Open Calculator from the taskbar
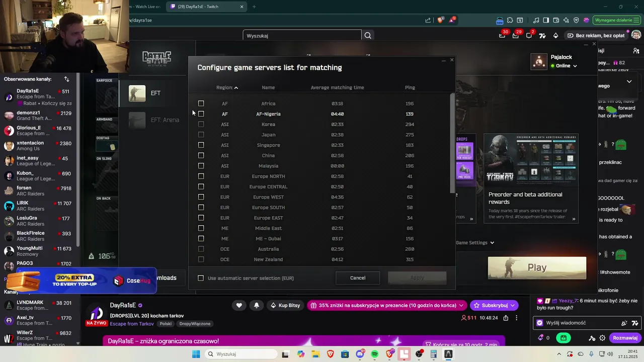The width and height of the screenshot is (644, 362). (x=433, y=354)
